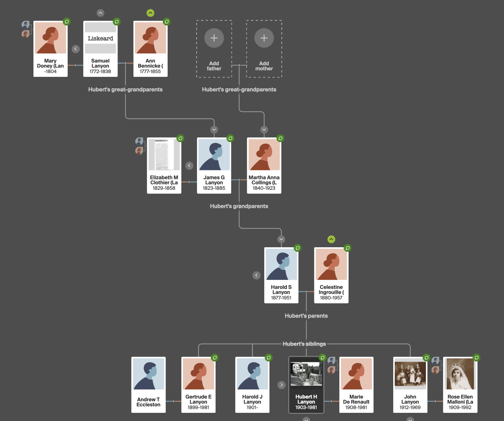Click the leaf hint on James G Lanyon
504x421 pixels.
(x=230, y=138)
